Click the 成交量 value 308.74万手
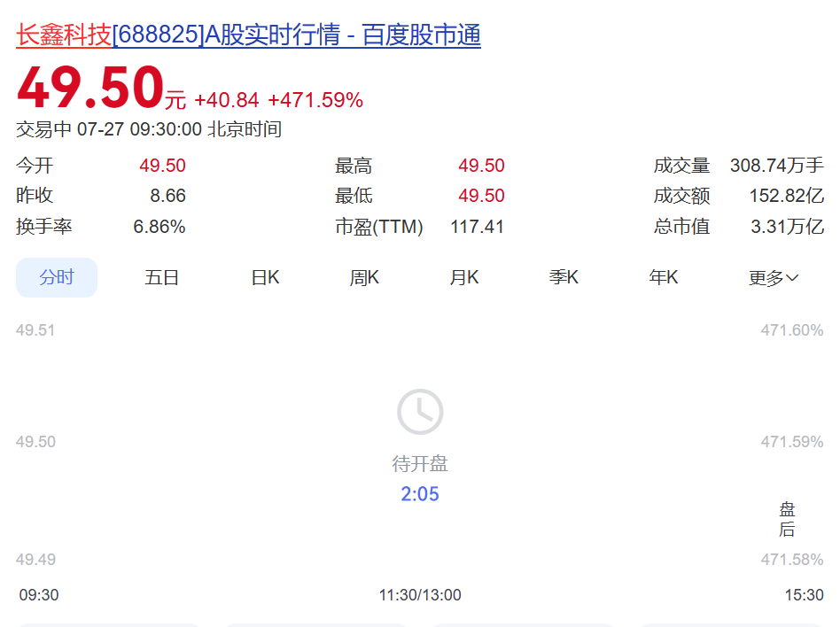Image resolution: width=840 pixels, height=627 pixels. tap(777, 166)
